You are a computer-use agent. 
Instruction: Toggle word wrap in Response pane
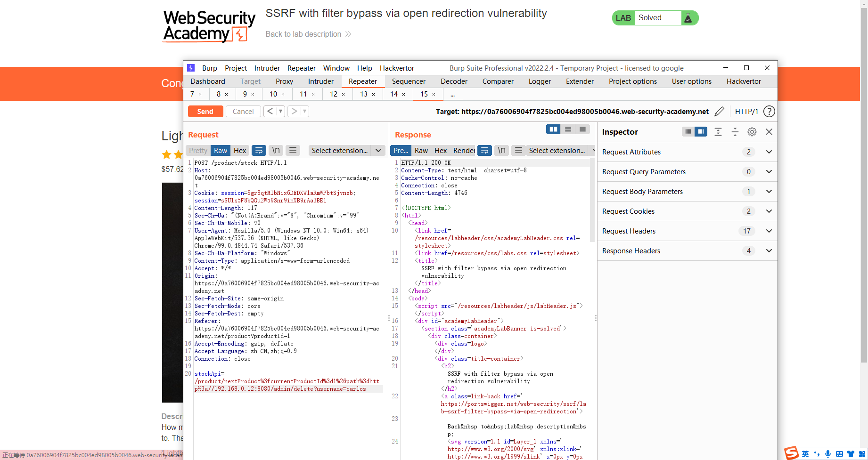tap(484, 151)
